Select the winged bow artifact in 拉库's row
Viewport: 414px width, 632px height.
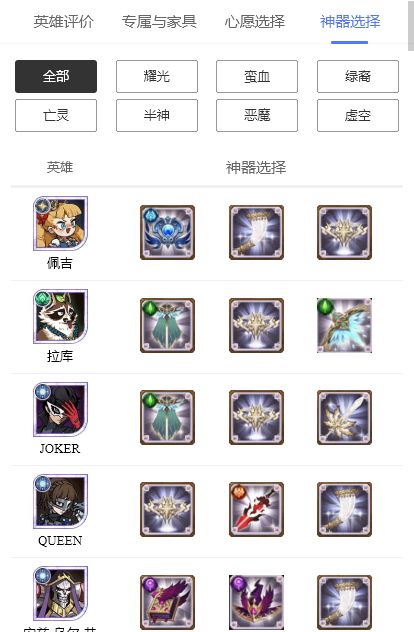[x=344, y=325]
